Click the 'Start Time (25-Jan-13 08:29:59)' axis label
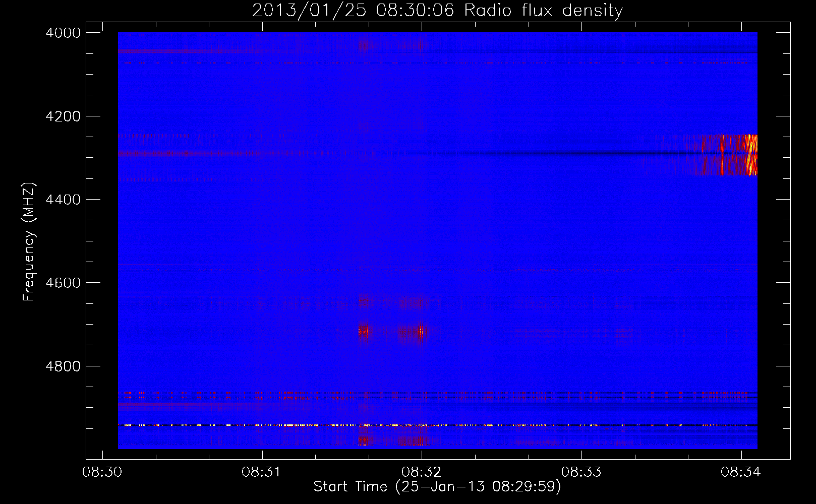Screen dimensions: 816x504 coord(437,487)
